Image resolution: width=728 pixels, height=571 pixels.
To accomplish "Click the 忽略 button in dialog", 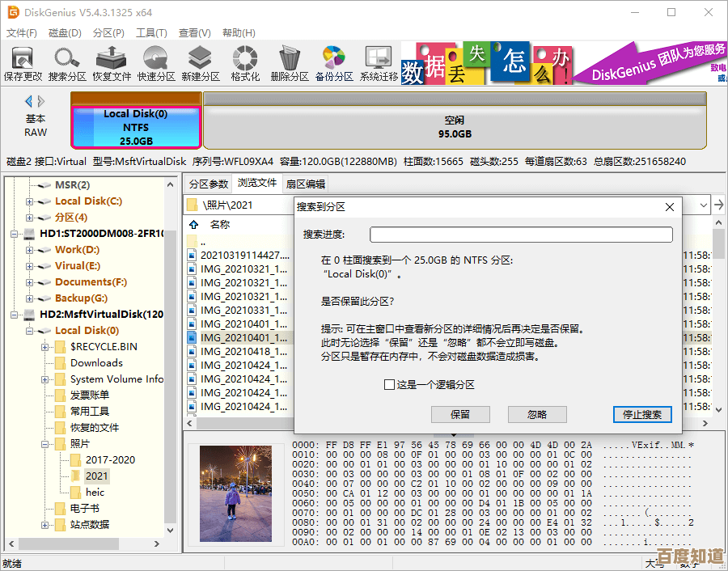I will [x=537, y=414].
